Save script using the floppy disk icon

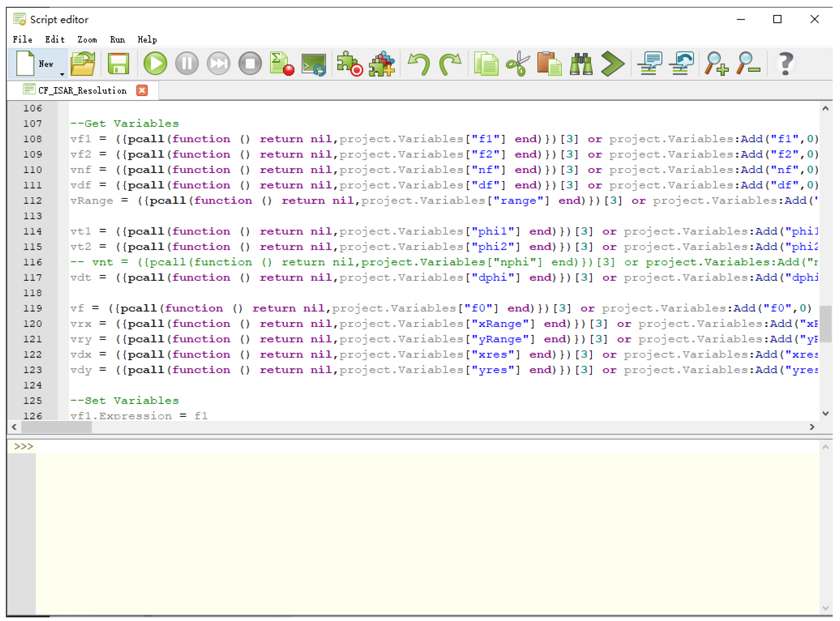click(x=119, y=63)
